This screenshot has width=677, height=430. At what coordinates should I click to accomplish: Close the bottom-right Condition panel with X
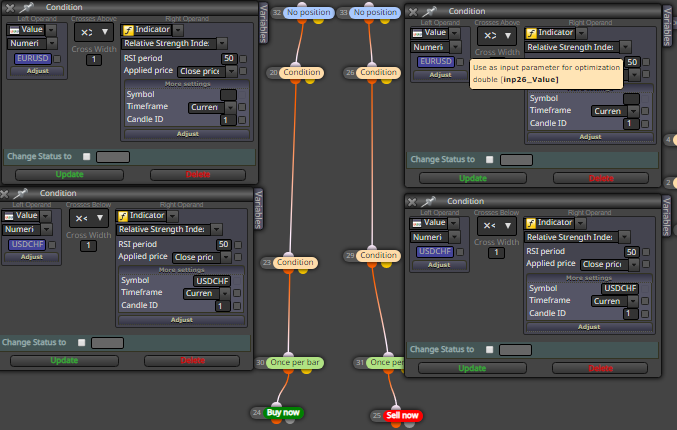(x=412, y=202)
